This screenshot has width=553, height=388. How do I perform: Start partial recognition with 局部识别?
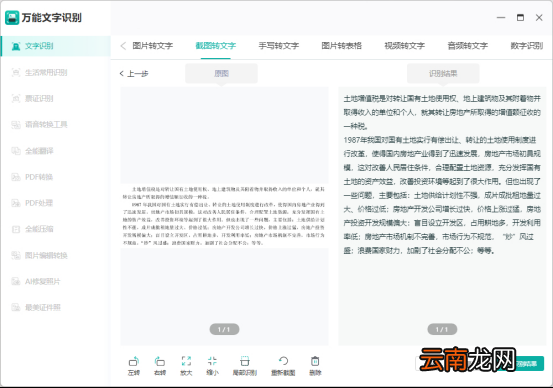pos(245,366)
